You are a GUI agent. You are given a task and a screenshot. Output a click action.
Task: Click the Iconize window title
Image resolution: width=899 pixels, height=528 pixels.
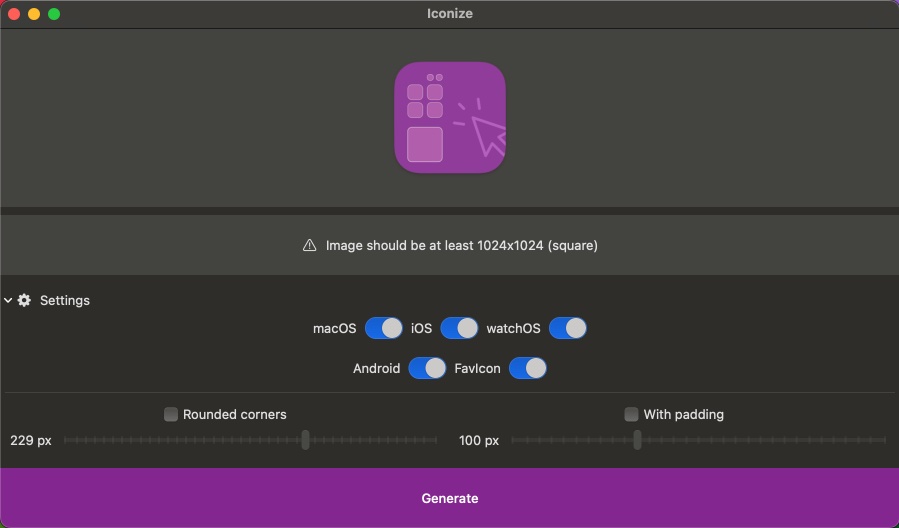(x=450, y=13)
